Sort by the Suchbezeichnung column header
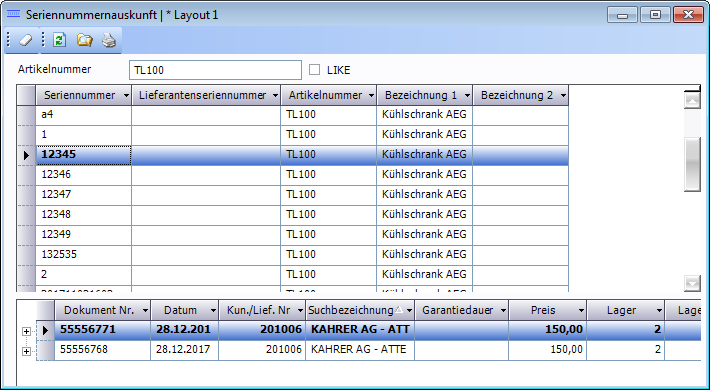The image size is (710, 390). [351, 310]
